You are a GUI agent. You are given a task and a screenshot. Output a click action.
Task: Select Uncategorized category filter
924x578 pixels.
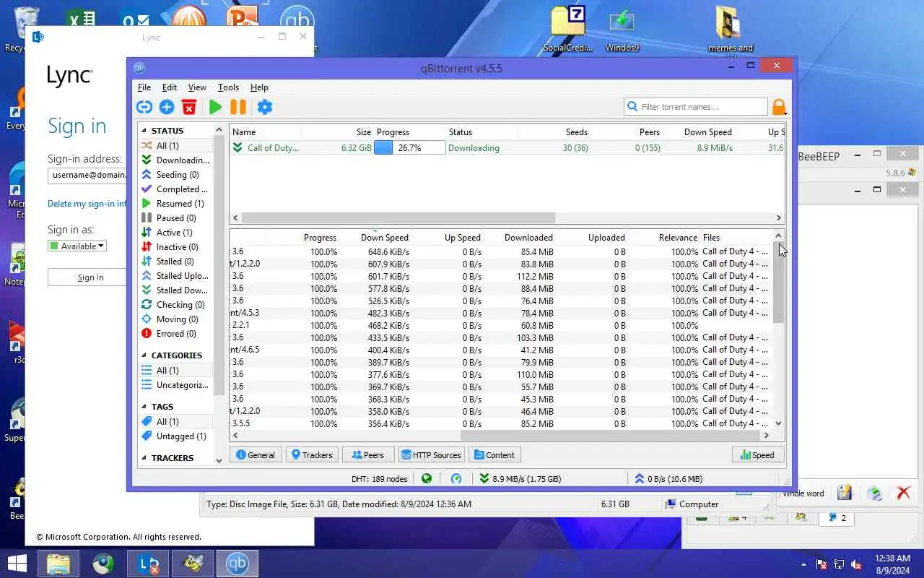(175, 385)
